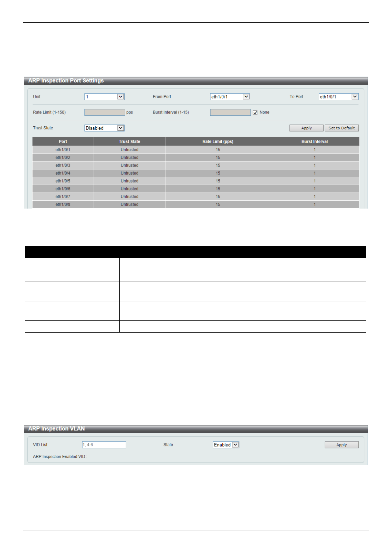The width and height of the screenshot is (392, 554).
Task: Select the eth1/0/4 row port cell
Action: (x=63, y=173)
